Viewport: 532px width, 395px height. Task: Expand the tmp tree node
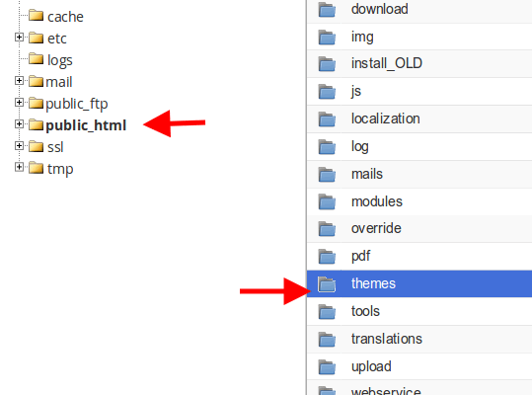click(20, 167)
